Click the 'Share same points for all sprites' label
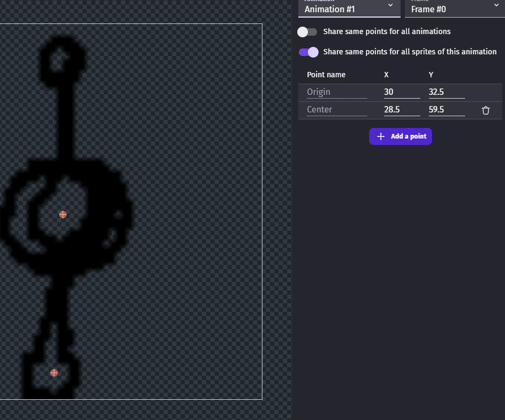The image size is (505, 420). click(x=410, y=52)
